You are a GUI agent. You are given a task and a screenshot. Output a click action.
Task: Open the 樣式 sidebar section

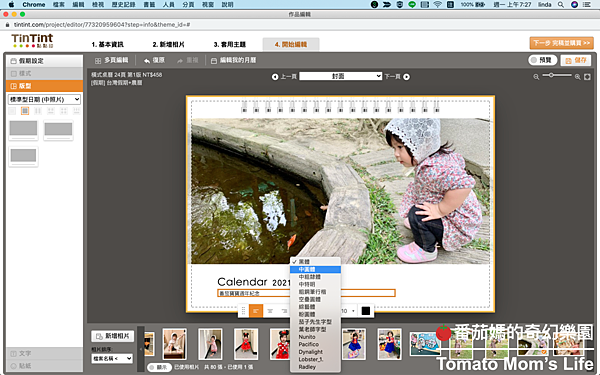(44, 73)
